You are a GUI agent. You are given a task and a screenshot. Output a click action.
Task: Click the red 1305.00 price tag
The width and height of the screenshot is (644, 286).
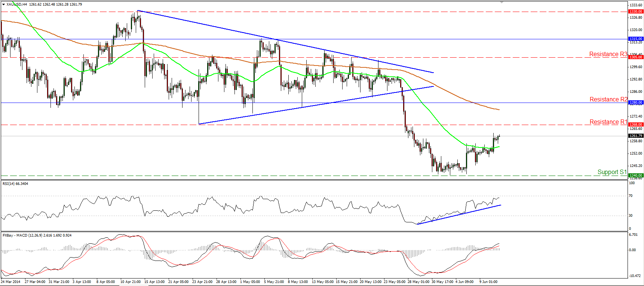click(x=636, y=57)
